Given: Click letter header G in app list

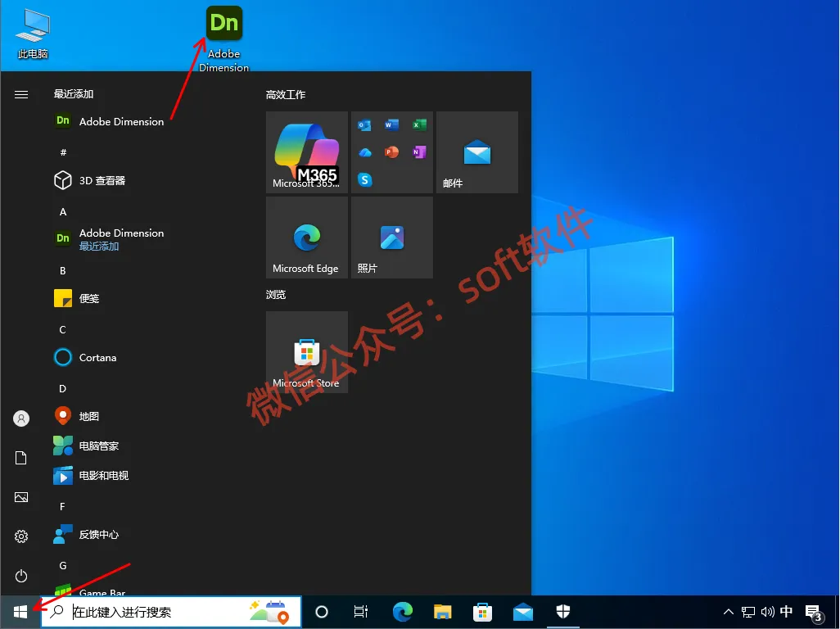Looking at the screenshot, I should point(63,565).
